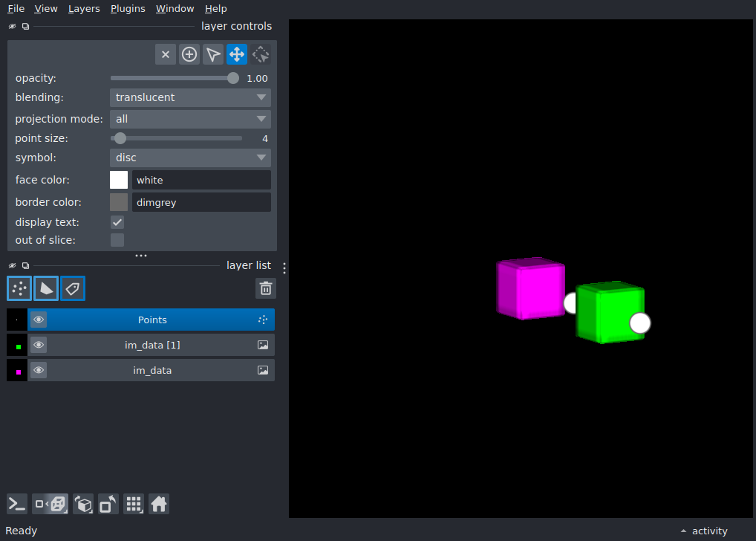Image resolution: width=756 pixels, height=541 pixels.
Task: Float the layer list panel
Action: coord(25,265)
